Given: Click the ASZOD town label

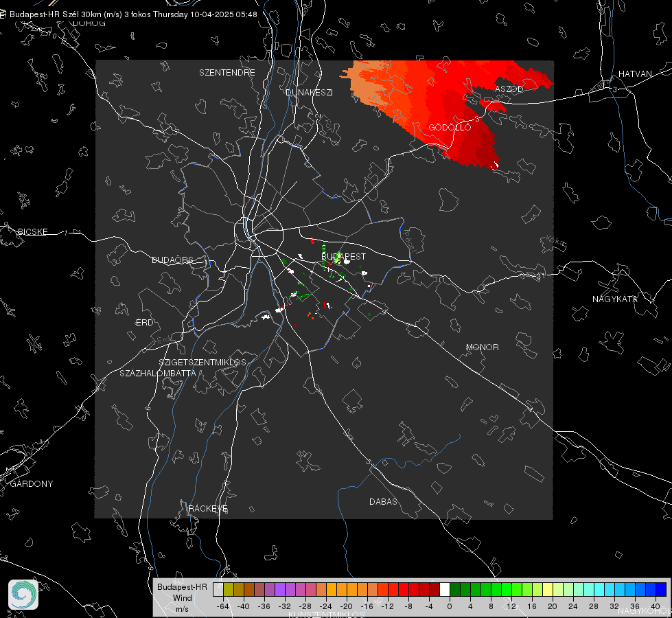Looking at the screenshot, I should [509, 89].
